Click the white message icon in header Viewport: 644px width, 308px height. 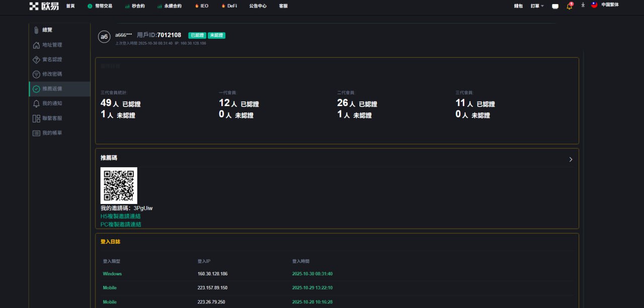pyautogui.click(x=555, y=7)
